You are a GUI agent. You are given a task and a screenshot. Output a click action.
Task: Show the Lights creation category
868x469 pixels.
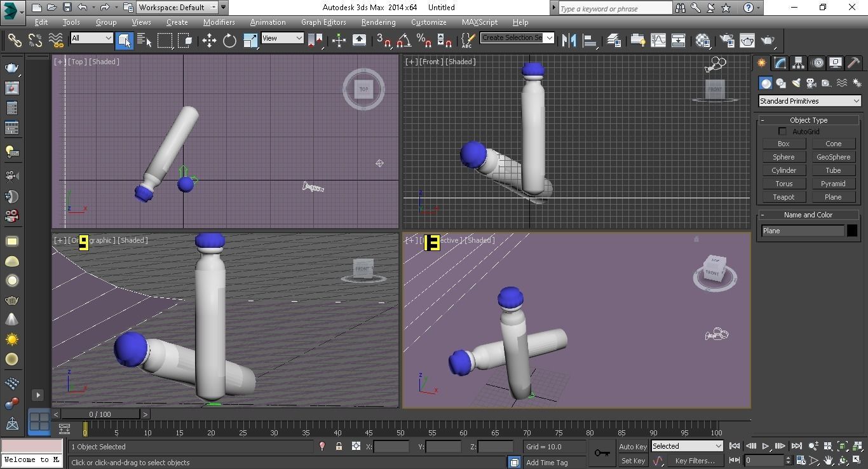[796, 83]
